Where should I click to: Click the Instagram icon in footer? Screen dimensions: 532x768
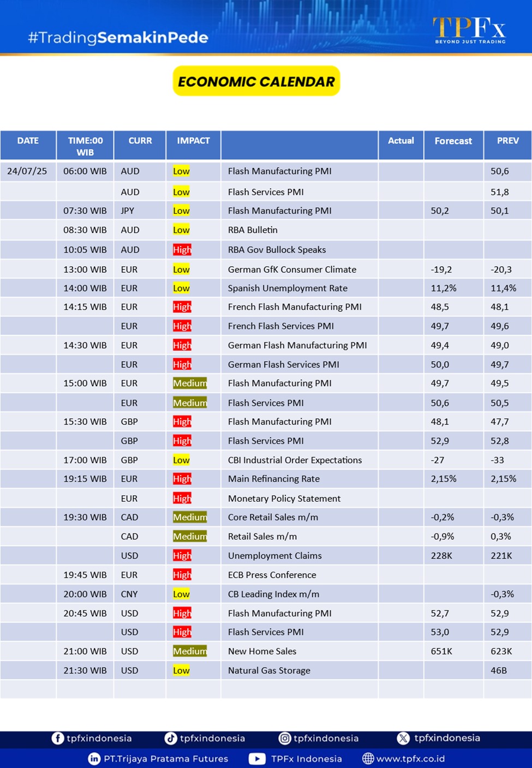pyautogui.click(x=284, y=738)
